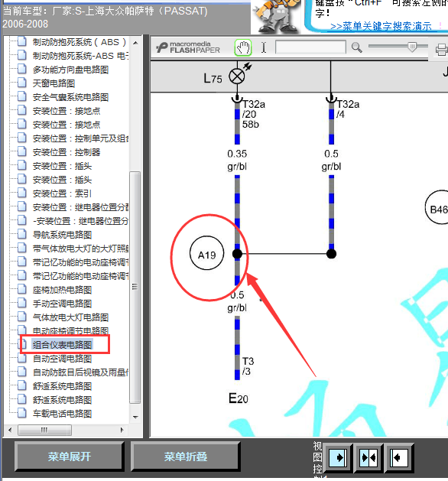Click the view control left-arrow button
The height and width of the screenshot is (481, 448).
399,458
